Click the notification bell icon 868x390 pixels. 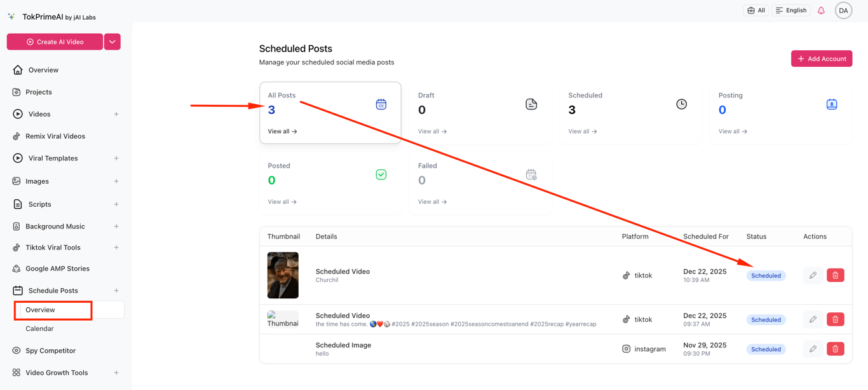pyautogui.click(x=821, y=10)
